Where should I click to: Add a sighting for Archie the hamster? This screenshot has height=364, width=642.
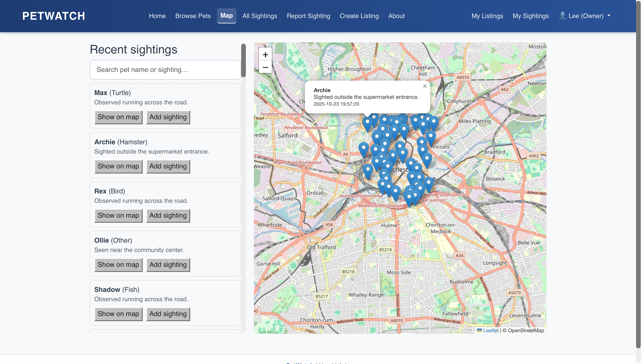(168, 166)
